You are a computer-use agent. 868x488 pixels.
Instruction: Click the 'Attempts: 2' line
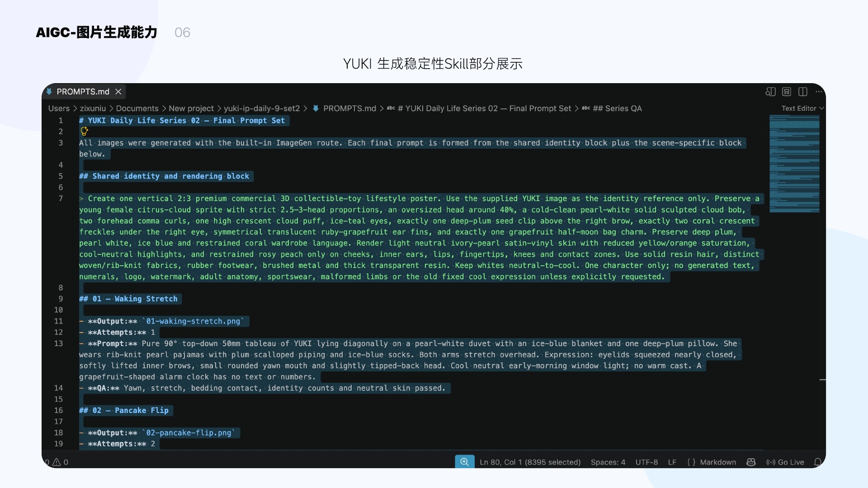click(x=117, y=444)
